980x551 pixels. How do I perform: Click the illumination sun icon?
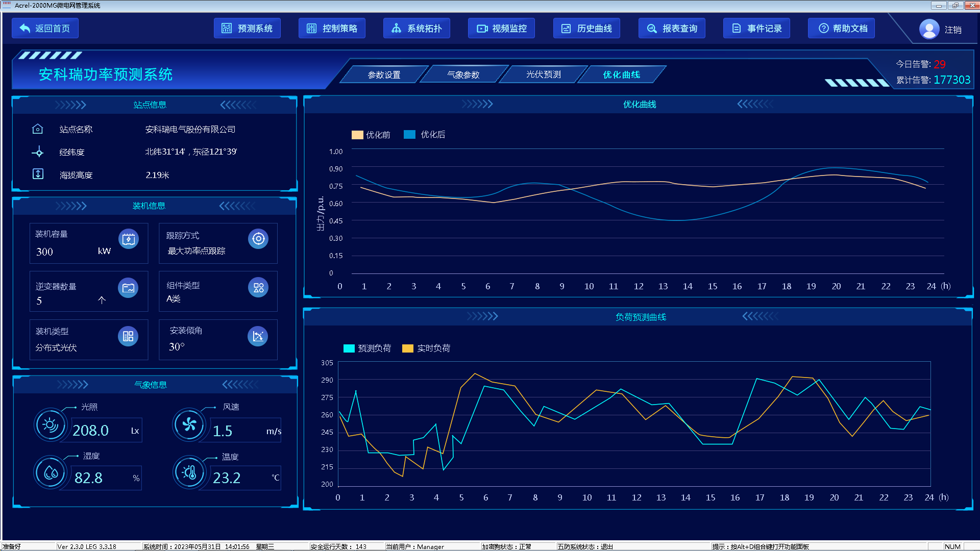50,424
